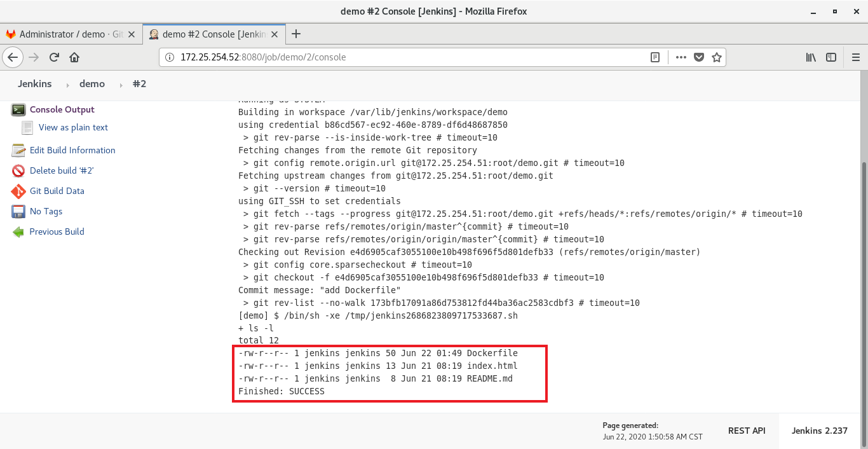Image resolution: width=868 pixels, height=449 pixels.
Task: Open the Console Output link
Action: 62,109
